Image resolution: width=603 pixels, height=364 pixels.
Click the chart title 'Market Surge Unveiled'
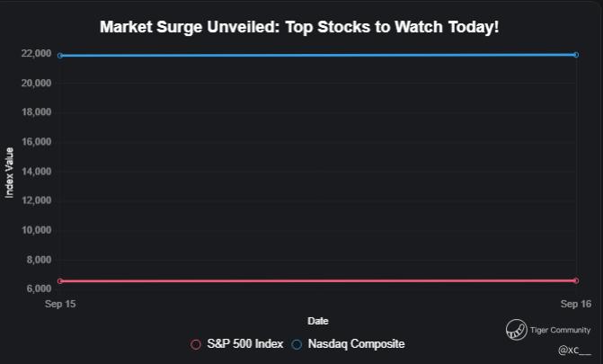click(299, 27)
